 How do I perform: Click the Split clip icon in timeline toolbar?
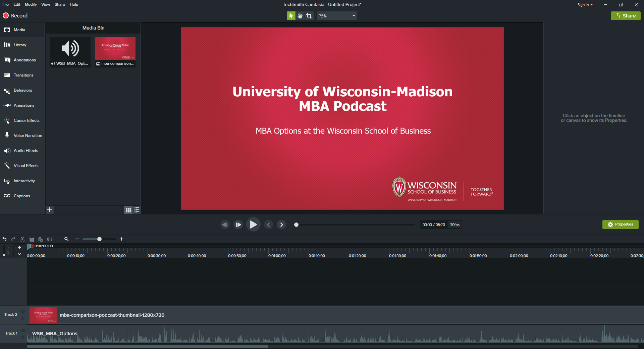pos(50,239)
